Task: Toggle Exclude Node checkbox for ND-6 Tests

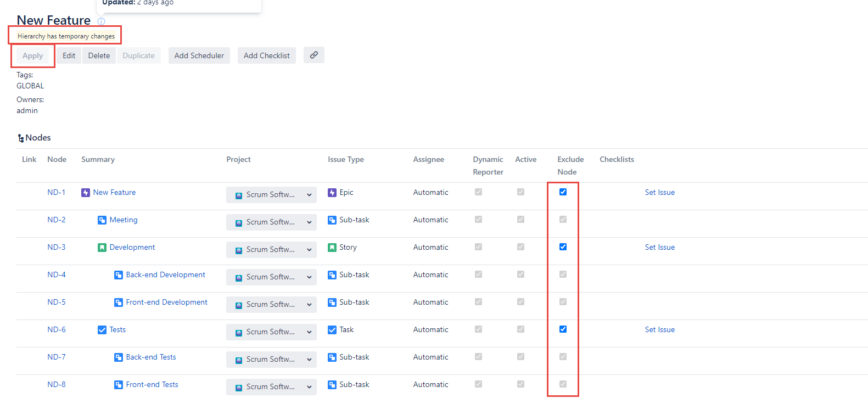Action: (x=563, y=329)
